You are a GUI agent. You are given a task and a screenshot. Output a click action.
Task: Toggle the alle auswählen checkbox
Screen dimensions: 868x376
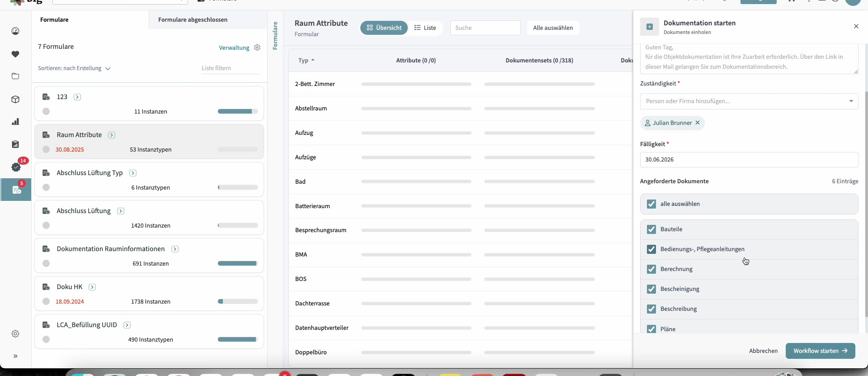pos(651,204)
